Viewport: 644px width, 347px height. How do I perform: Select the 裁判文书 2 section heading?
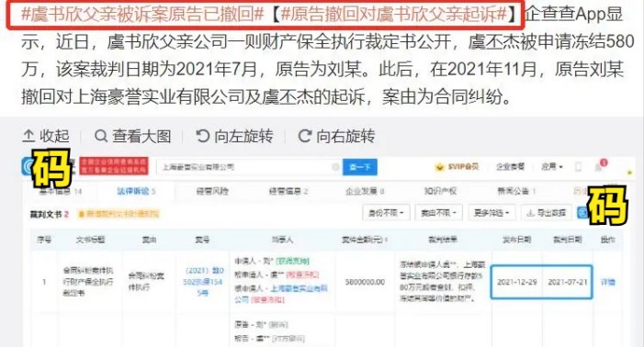click(49, 214)
